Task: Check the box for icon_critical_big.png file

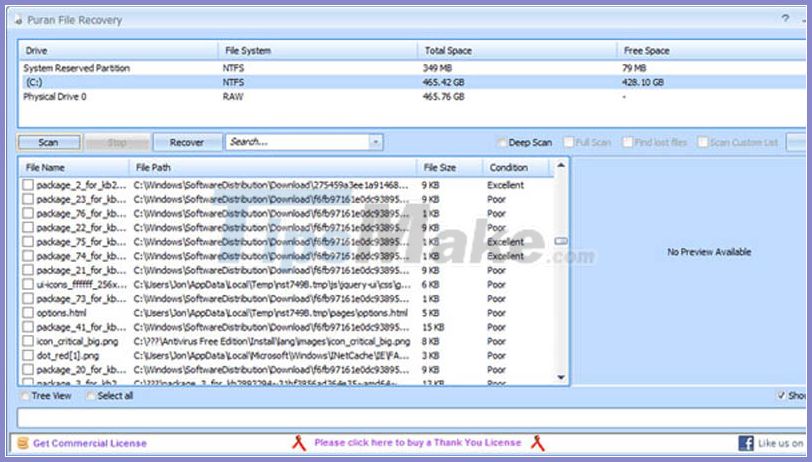Action: click(x=28, y=341)
